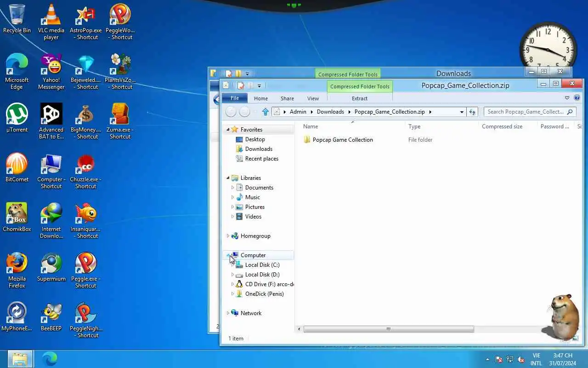Select the BeeBEEP desktop icon
The width and height of the screenshot is (588, 368).
(x=51, y=317)
